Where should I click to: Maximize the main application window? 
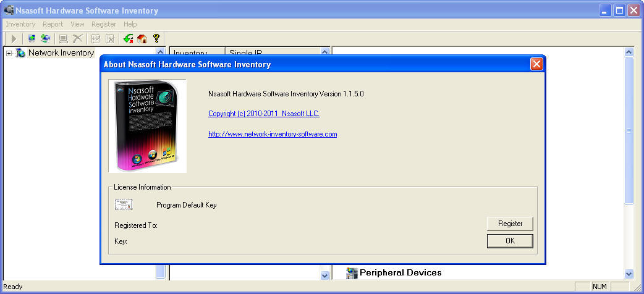(x=619, y=10)
